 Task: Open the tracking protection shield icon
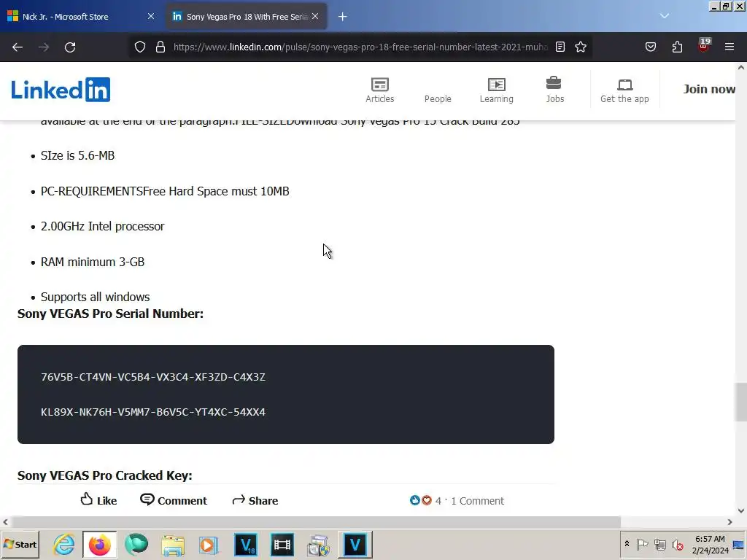pos(140,47)
